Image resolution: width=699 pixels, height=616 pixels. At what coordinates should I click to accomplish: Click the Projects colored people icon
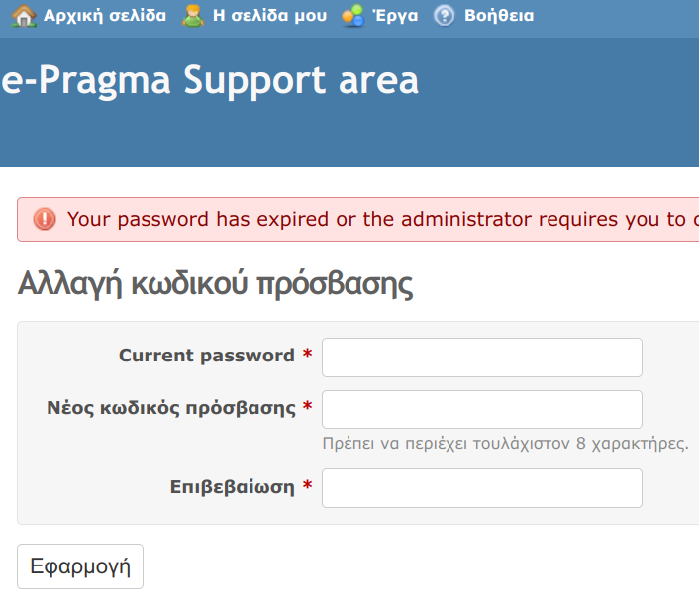(x=352, y=16)
